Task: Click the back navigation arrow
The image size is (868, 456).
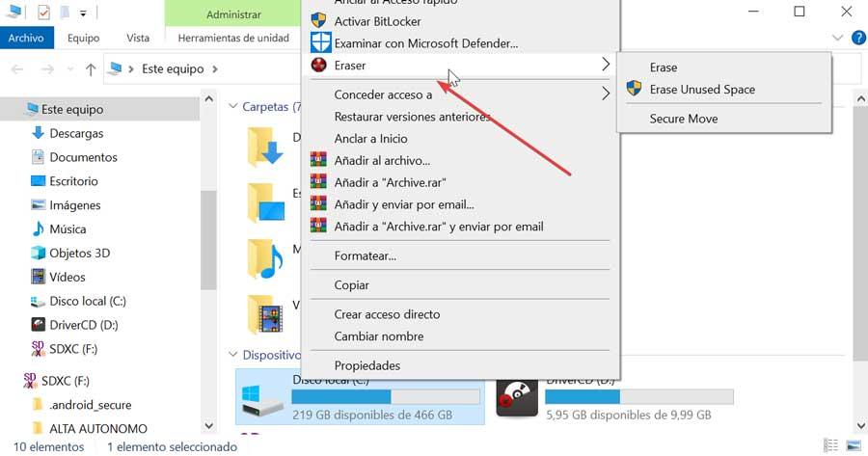Action: [x=17, y=69]
